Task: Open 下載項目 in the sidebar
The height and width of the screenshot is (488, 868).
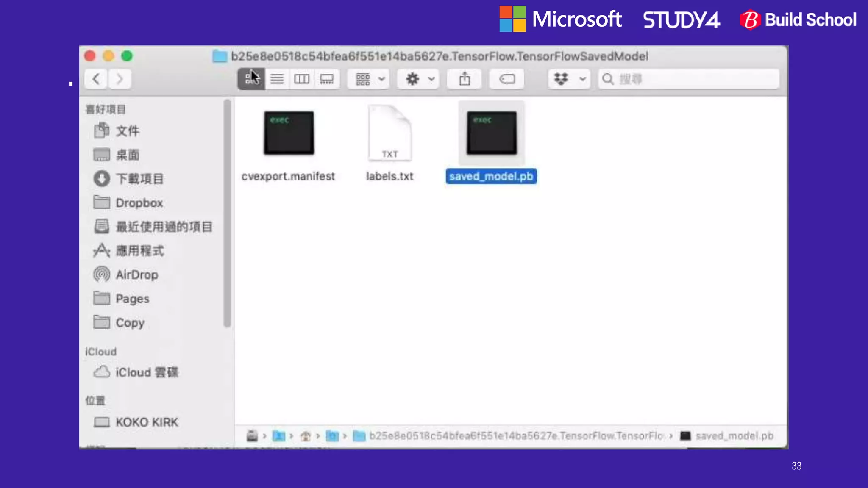Action: tap(139, 179)
